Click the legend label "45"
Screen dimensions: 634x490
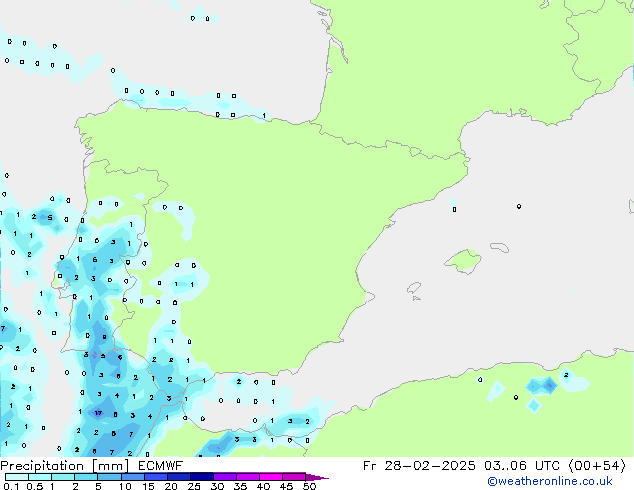pyautogui.click(x=286, y=486)
